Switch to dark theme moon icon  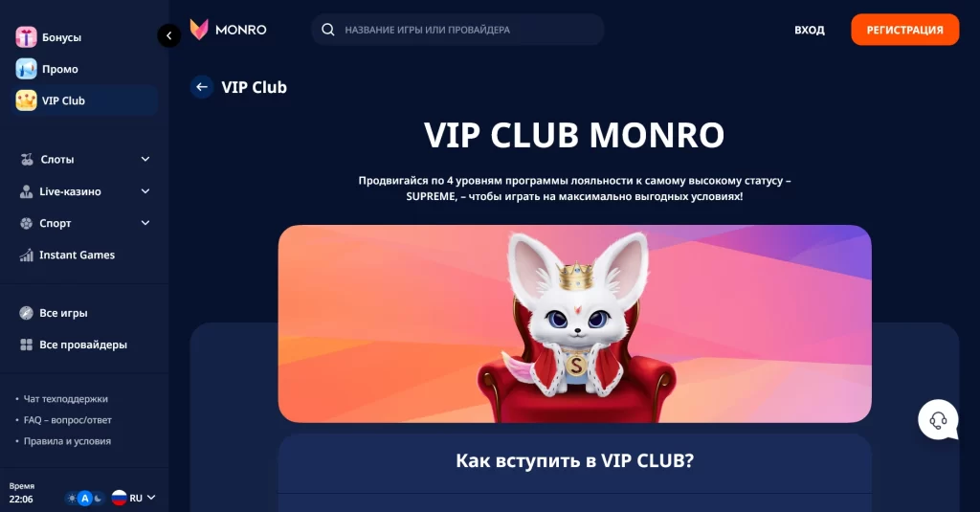[99, 499]
